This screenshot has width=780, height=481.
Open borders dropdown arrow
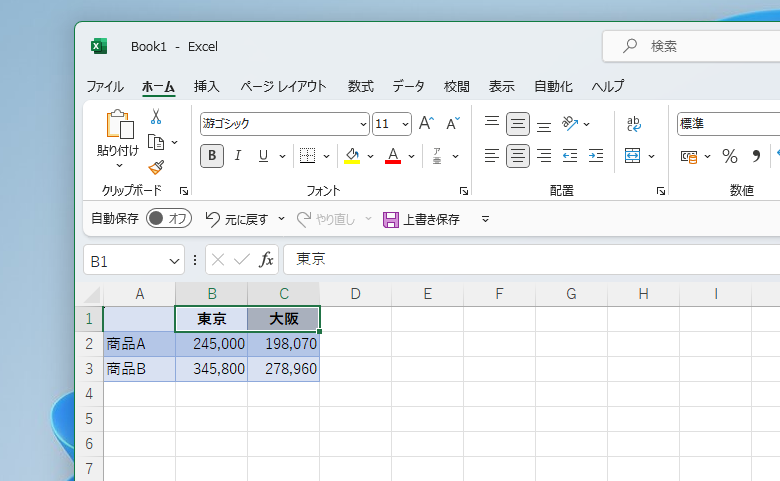326,156
